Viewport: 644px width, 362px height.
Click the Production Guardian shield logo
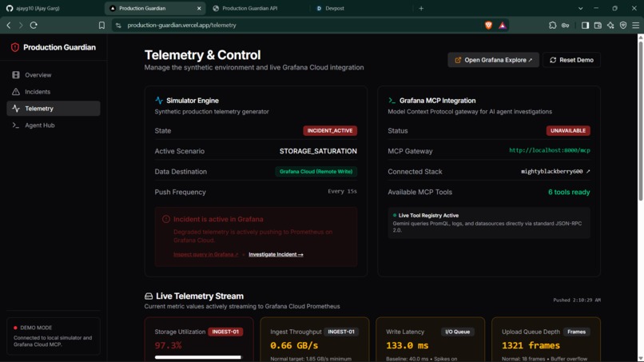coord(15,47)
